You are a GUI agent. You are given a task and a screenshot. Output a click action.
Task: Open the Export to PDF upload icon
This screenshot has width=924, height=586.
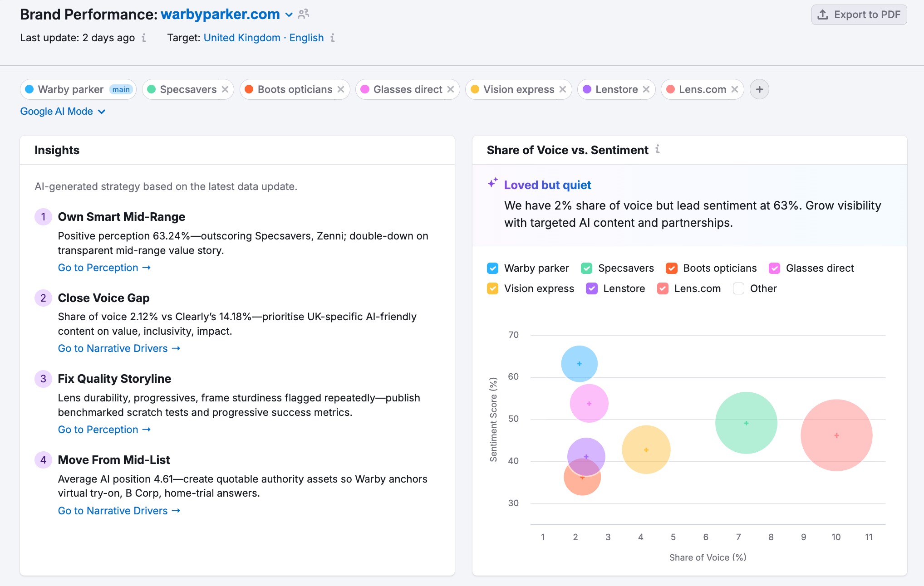pyautogui.click(x=823, y=14)
